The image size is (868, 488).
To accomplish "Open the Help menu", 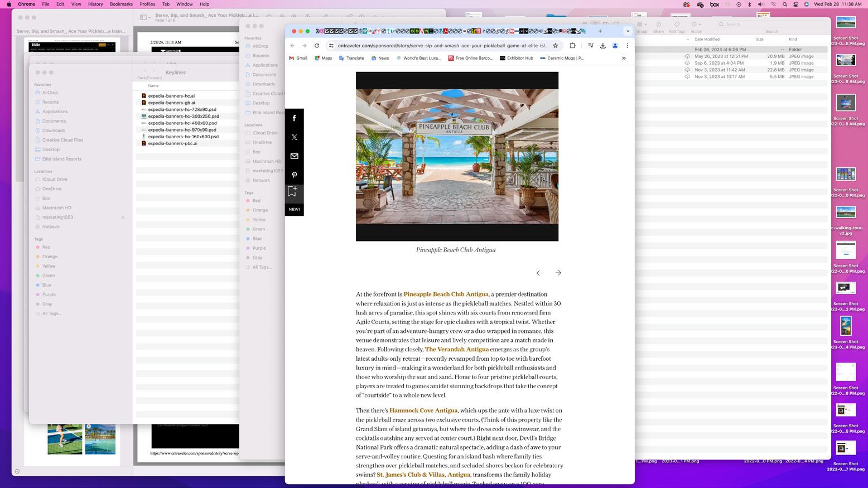I will click(x=205, y=4).
